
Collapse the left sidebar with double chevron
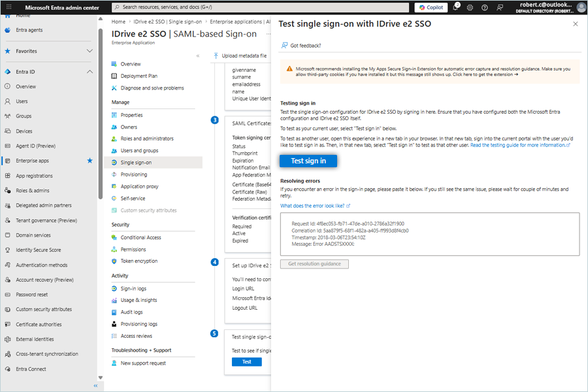95,385
